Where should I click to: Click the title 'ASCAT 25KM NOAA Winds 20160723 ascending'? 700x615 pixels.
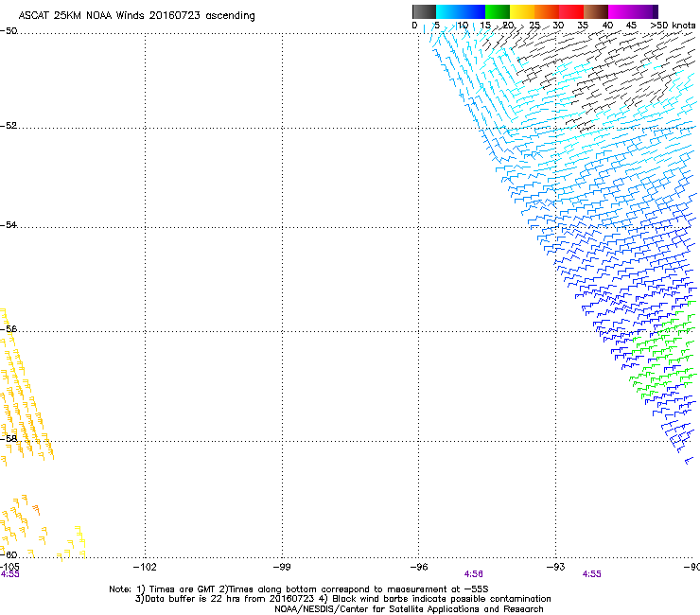136,16
